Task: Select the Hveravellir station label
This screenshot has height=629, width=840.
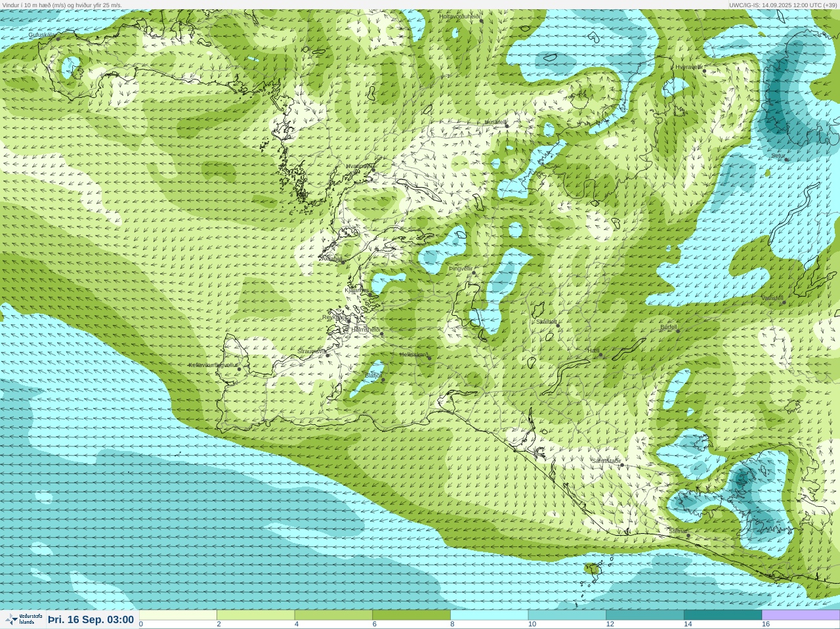Action: click(689, 67)
